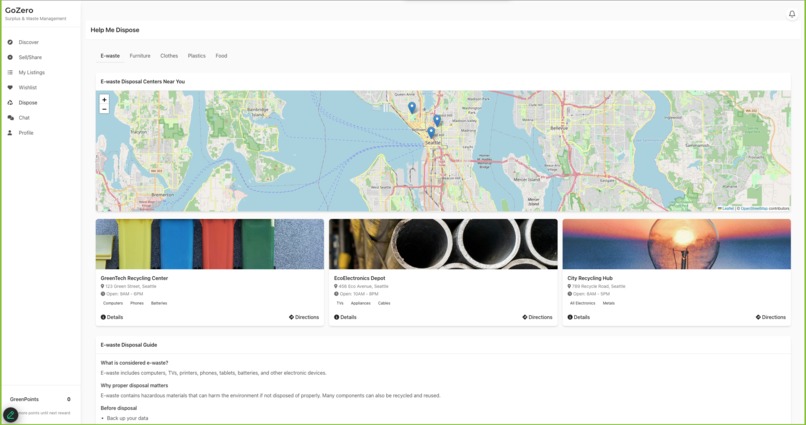Screen dimensions: 806x425
Task: Get Directions to EcoElectronics Depot
Action: click(537, 317)
